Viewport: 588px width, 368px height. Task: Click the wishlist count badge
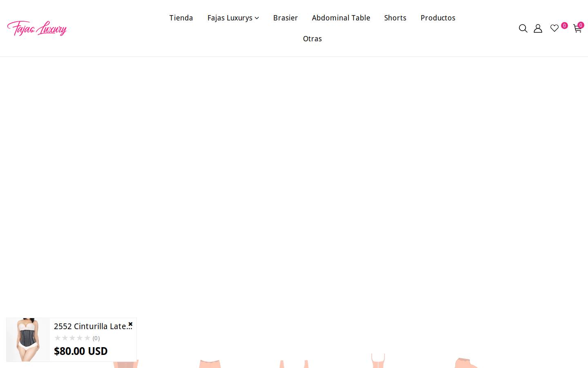click(564, 25)
